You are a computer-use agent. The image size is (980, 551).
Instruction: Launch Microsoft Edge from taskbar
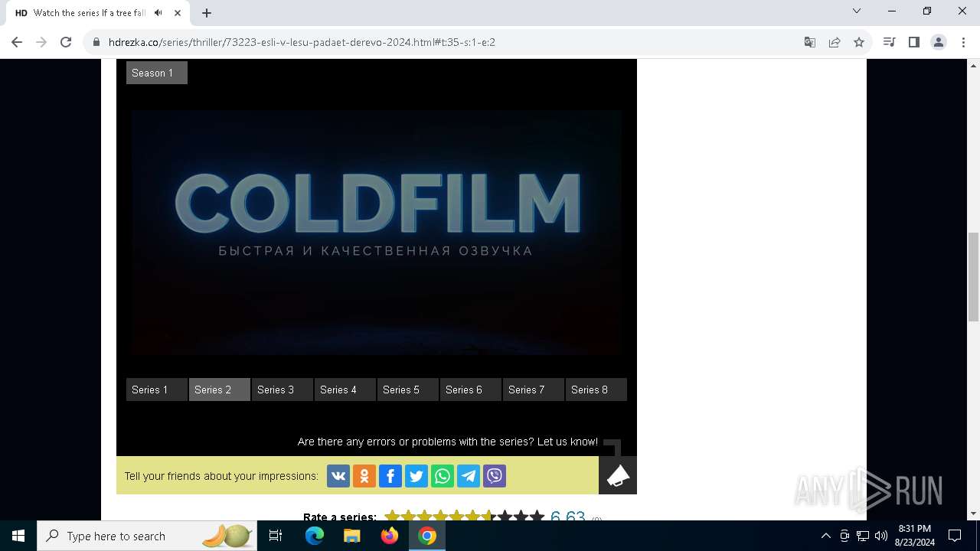(x=315, y=536)
